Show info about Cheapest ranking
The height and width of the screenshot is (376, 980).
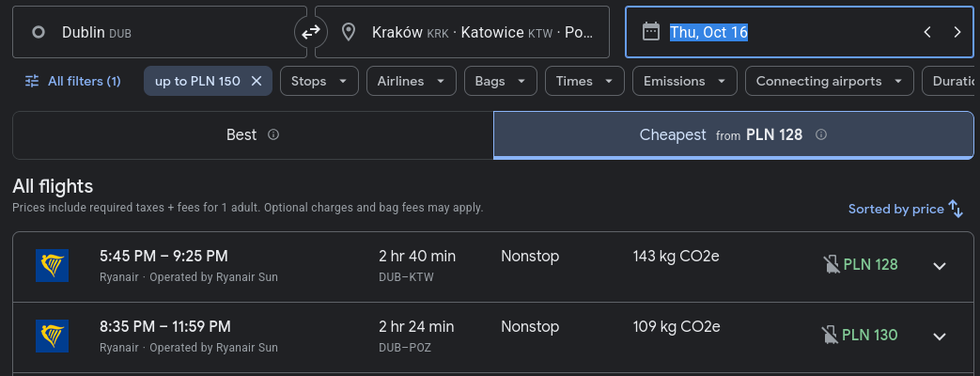point(821,134)
